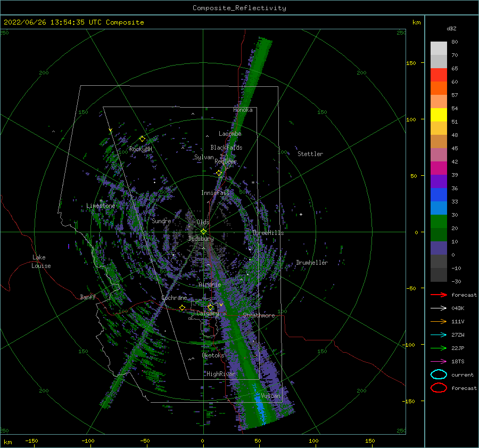Click the Stettler town label
This screenshot has height=448, width=479.
pyautogui.click(x=310, y=154)
